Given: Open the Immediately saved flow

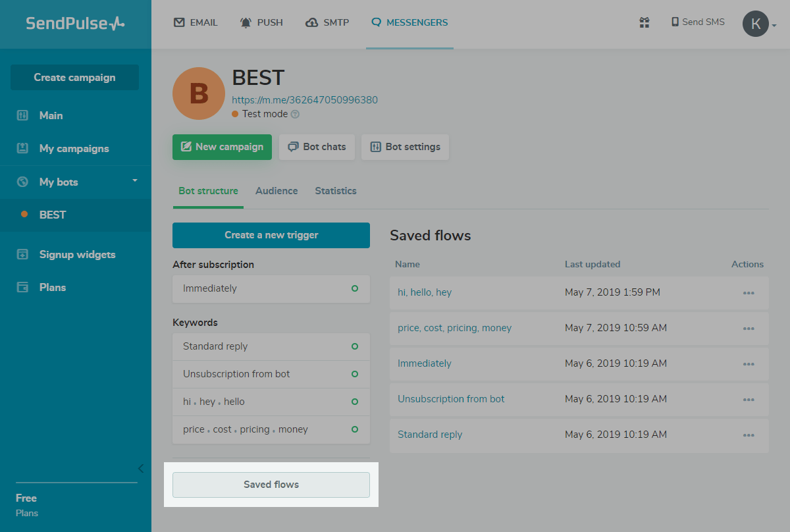Looking at the screenshot, I should click(425, 363).
